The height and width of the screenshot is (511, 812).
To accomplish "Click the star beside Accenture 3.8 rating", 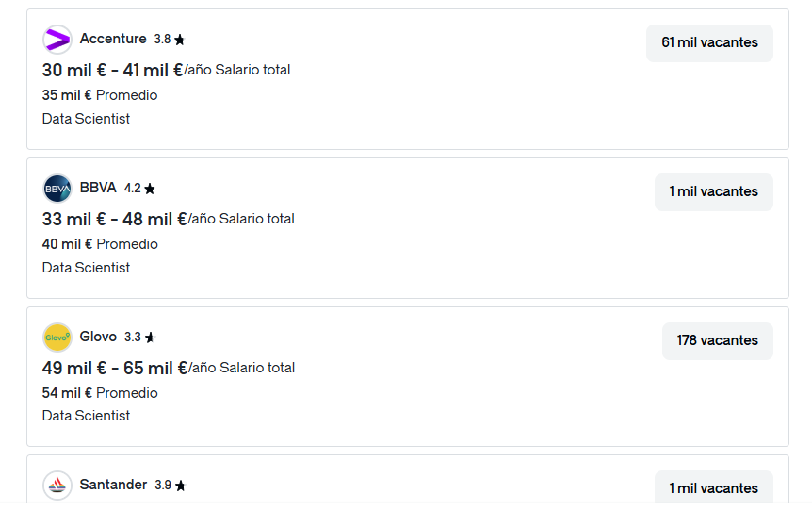I will point(179,40).
